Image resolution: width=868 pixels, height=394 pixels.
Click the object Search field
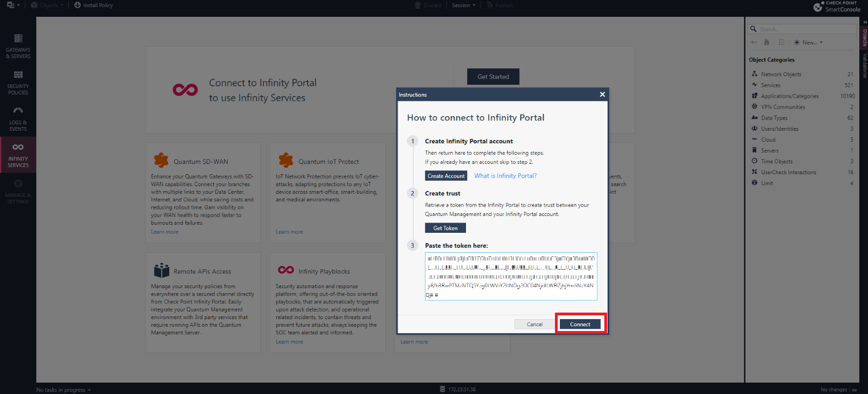[802, 29]
